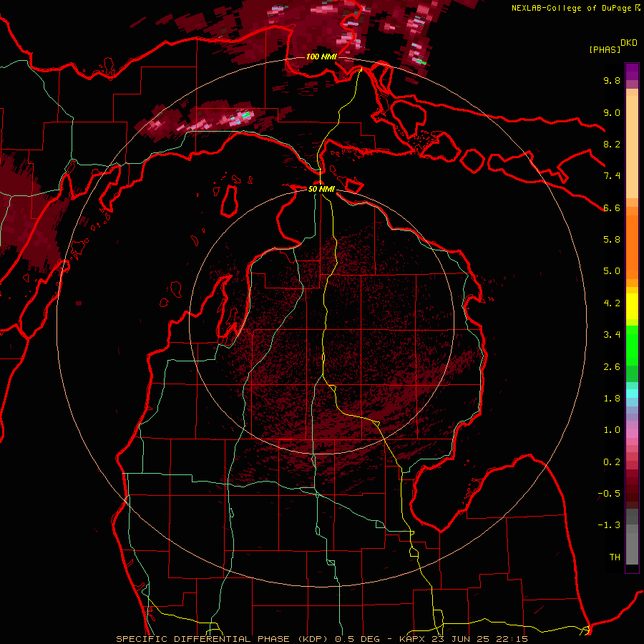Viewport: 644px width, 644px height.
Task: Click the [PHAS] legend heading
Action: pos(605,49)
